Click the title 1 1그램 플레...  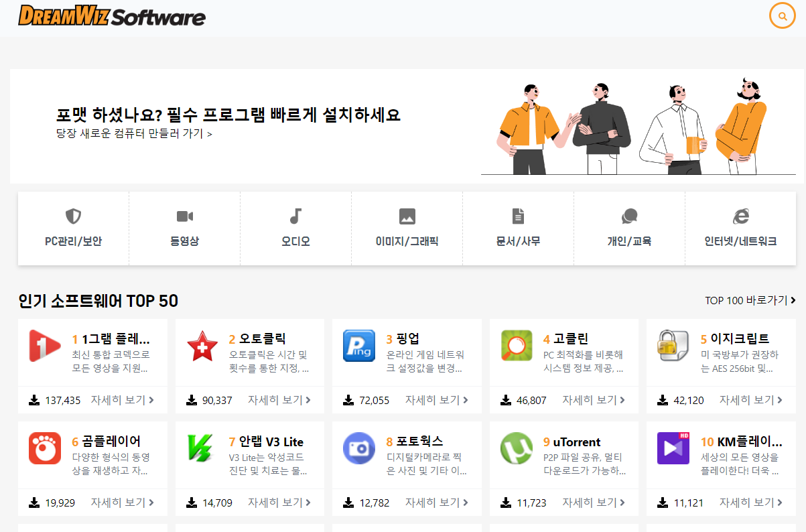[x=111, y=339]
